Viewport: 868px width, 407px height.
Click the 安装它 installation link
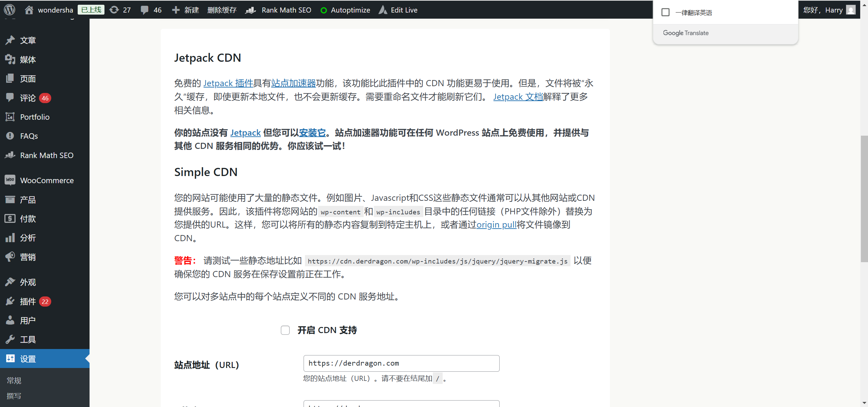click(312, 133)
